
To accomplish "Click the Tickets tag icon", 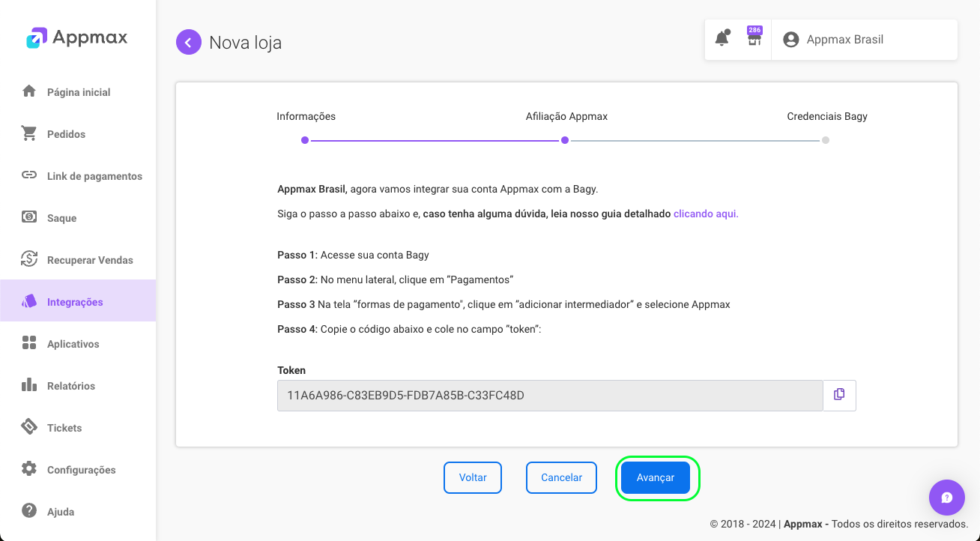I will [x=29, y=427].
